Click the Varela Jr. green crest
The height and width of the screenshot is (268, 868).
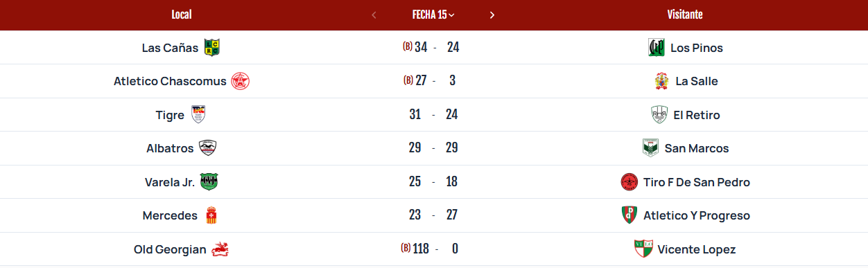click(x=209, y=182)
